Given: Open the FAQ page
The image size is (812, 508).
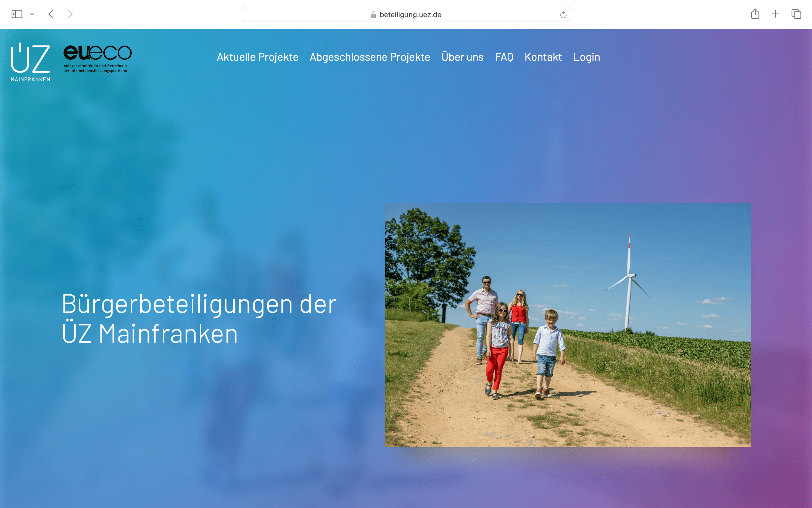Looking at the screenshot, I should pyautogui.click(x=504, y=57).
